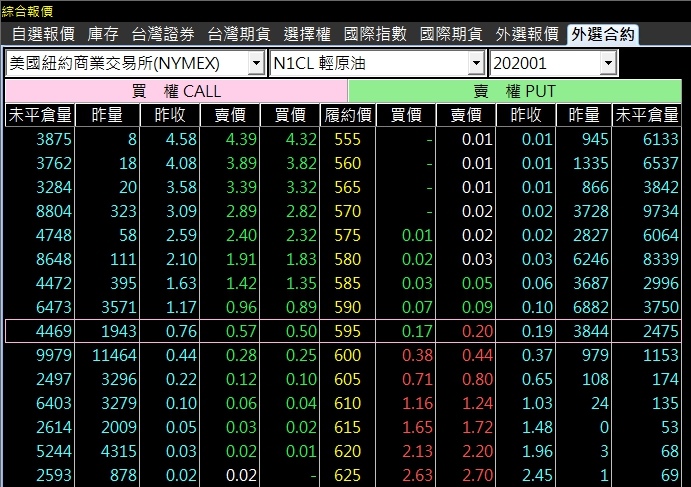Click put volume 3844

[591, 331]
